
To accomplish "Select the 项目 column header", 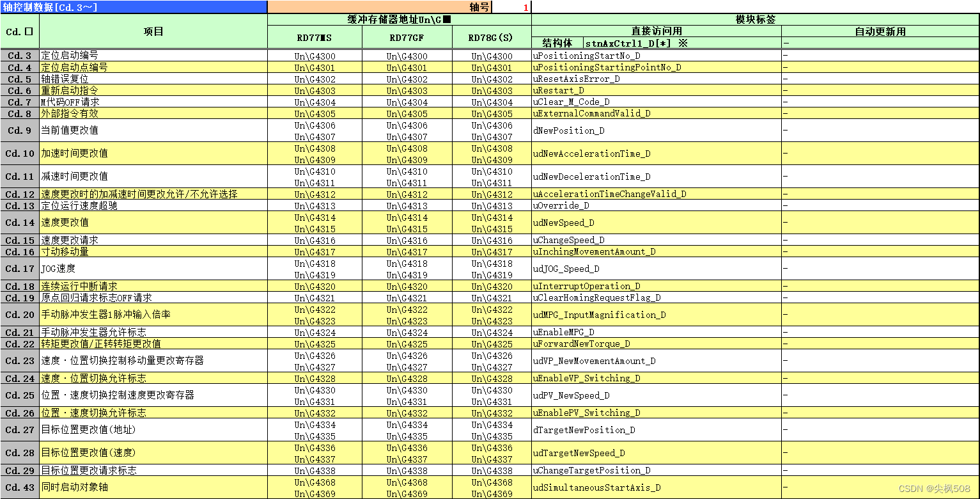I will (x=153, y=31).
